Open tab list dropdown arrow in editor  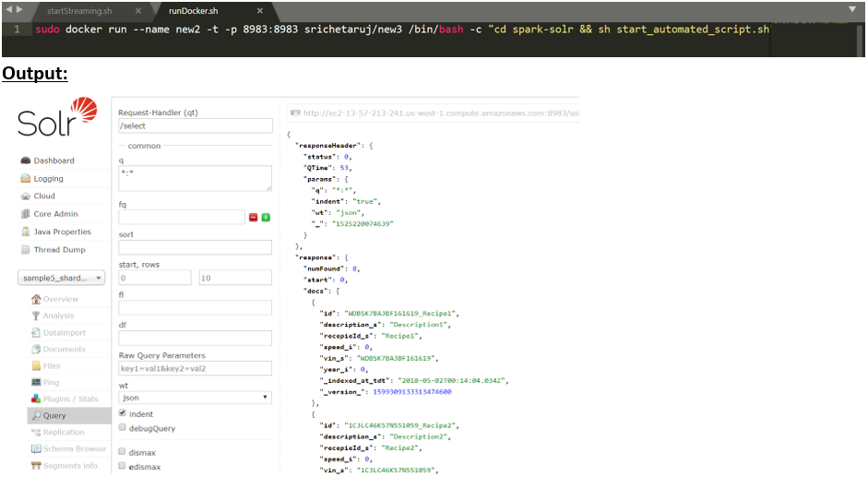[x=853, y=9]
